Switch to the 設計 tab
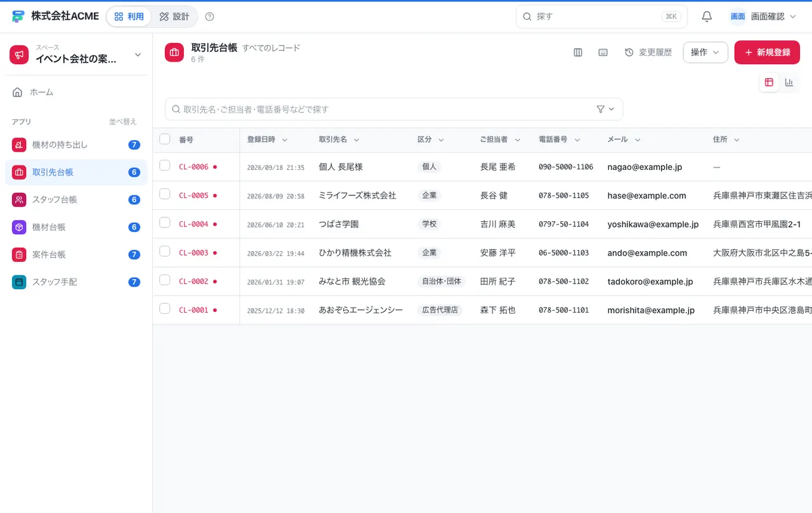Image resolution: width=812 pixels, height=513 pixels. (x=174, y=16)
